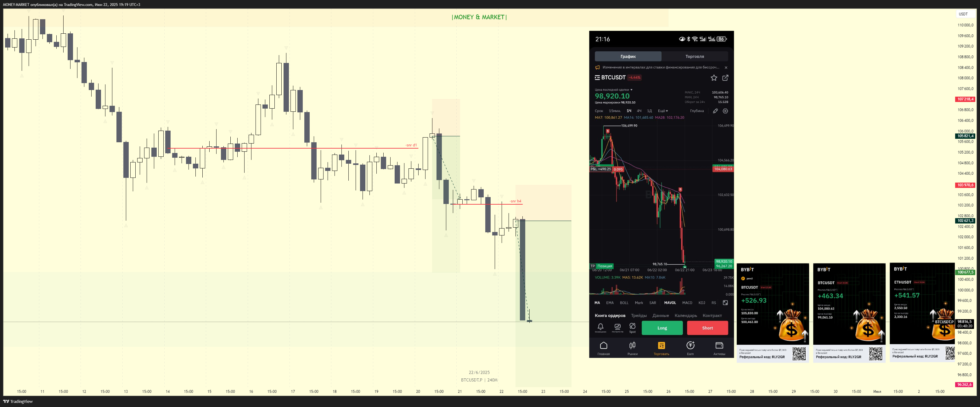Open the Ещё timeframe dropdown
Image resolution: width=980 pixels, height=407 pixels.
[x=663, y=111]
